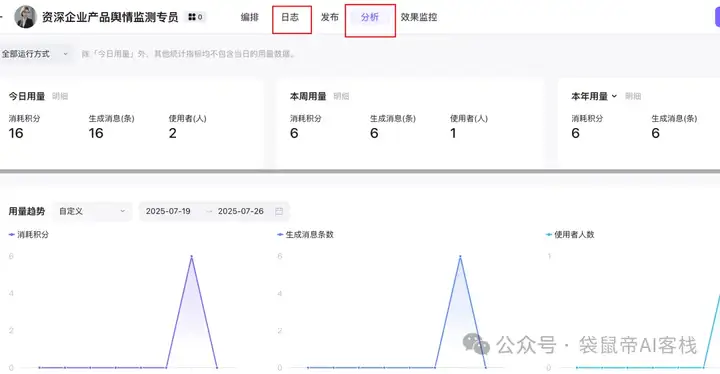This screenshot has width=720, height=374.
Task: Click the peak point of 消耗积分 chart
Action: (191, 256)
